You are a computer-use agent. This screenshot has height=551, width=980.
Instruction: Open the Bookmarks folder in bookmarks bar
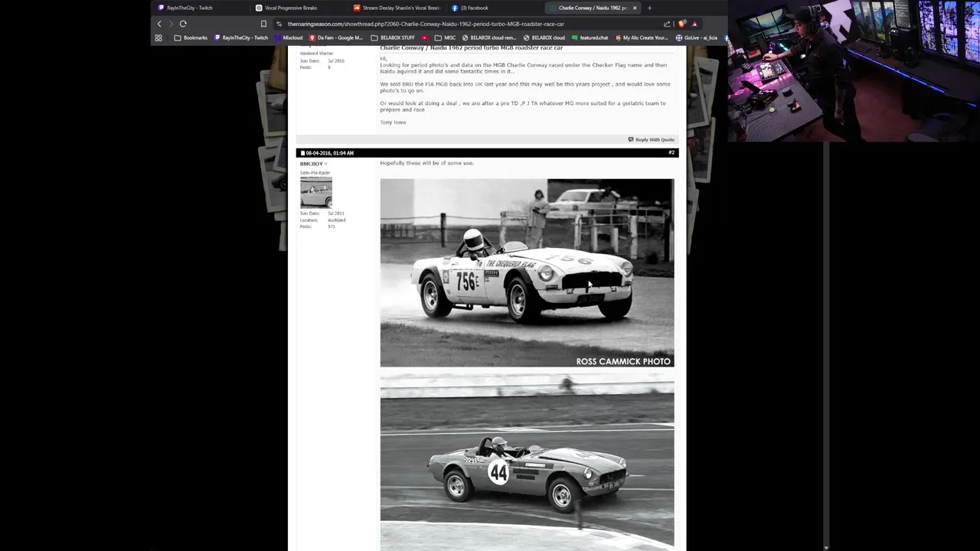point(191,37)
